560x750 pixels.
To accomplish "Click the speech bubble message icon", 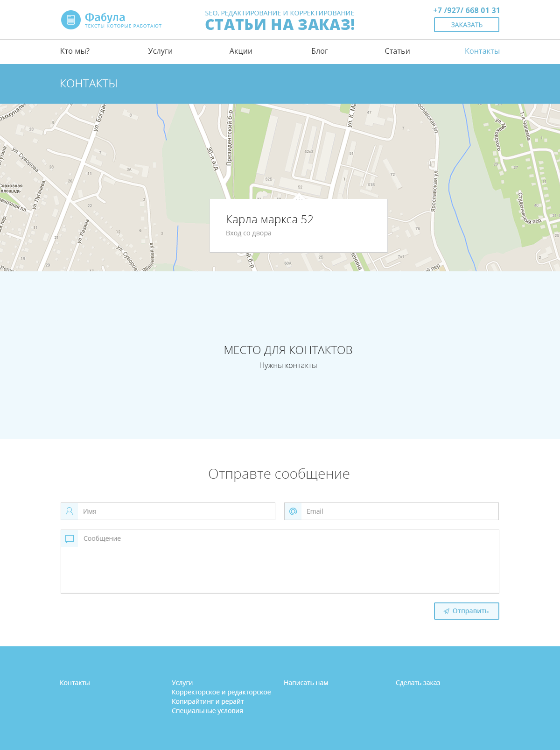I will [x=70, y=539].
